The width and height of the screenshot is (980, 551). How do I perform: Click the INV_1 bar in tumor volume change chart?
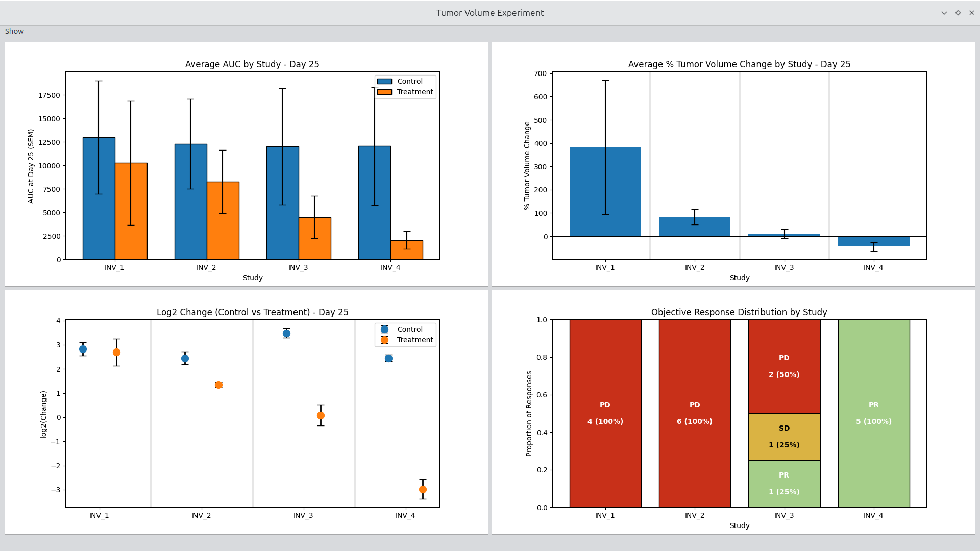click(605, 192)
